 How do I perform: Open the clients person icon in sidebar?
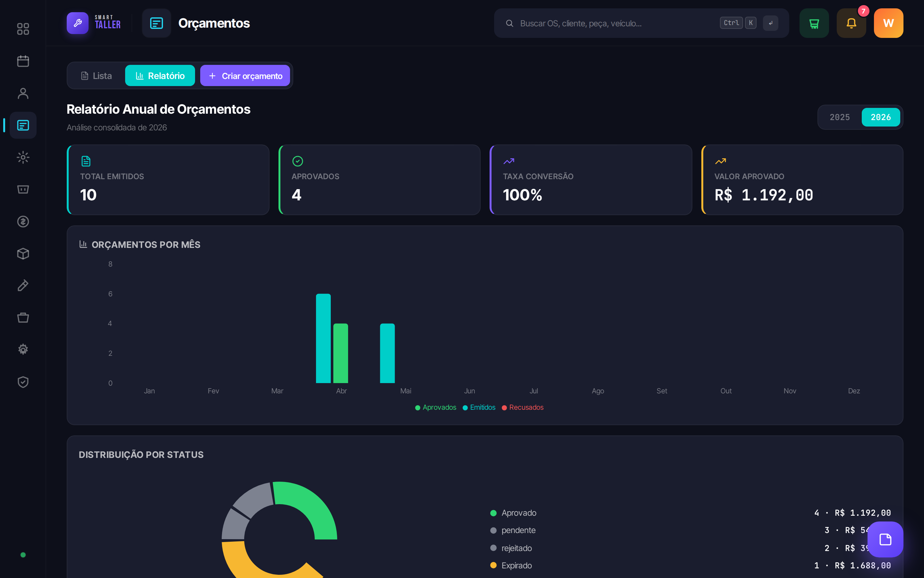coord(23,93)
